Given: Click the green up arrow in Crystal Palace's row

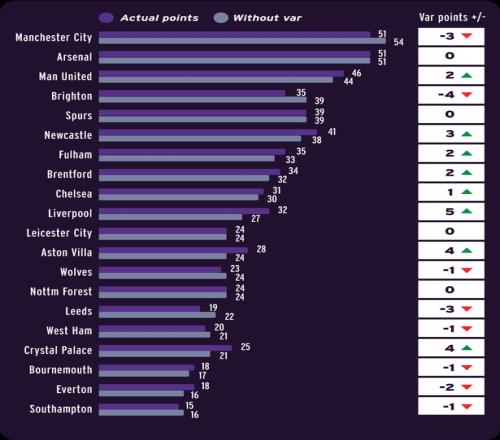Looking at the screenshot, I should pos(467,348).
